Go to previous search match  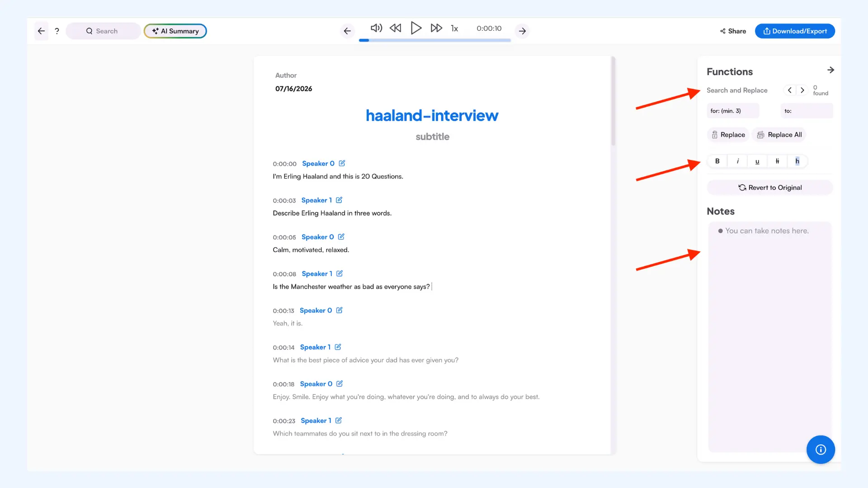pyautogui.click(x=789, y=90)
